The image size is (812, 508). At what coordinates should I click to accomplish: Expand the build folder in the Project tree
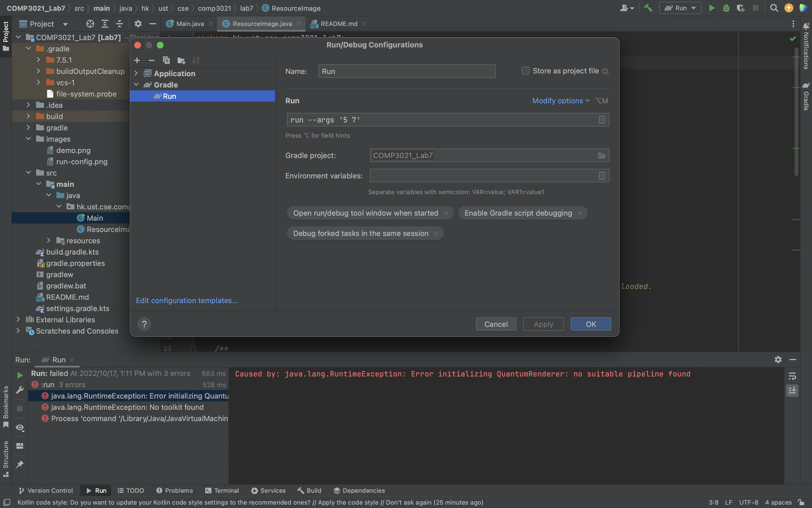coord(28,116)
